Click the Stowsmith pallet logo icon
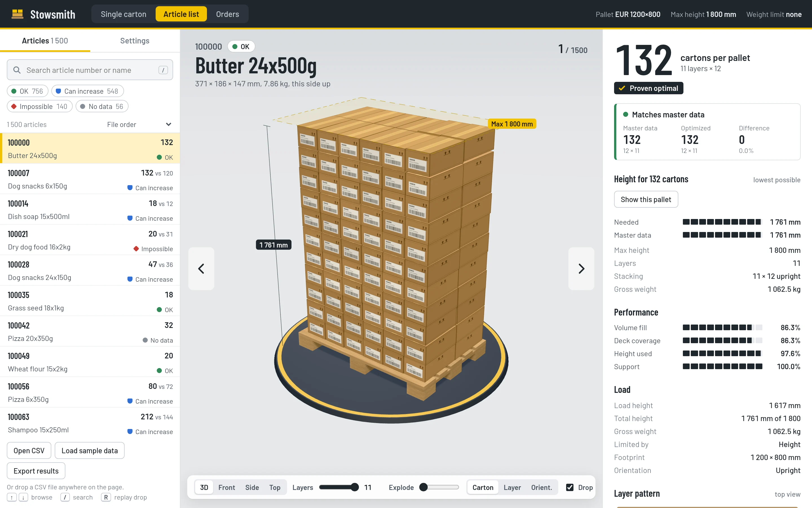The image size is (812, 508). pyautogui.click(x=17, y=14)
